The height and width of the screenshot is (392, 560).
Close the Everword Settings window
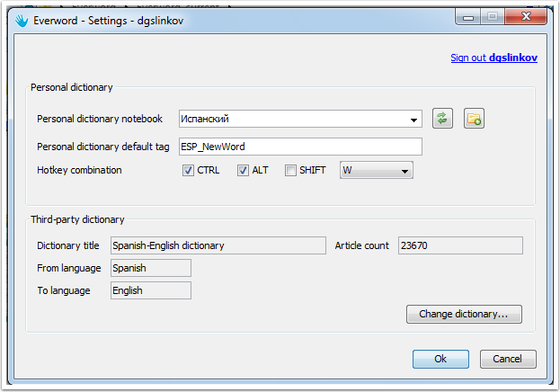click(x=526, y=16)
